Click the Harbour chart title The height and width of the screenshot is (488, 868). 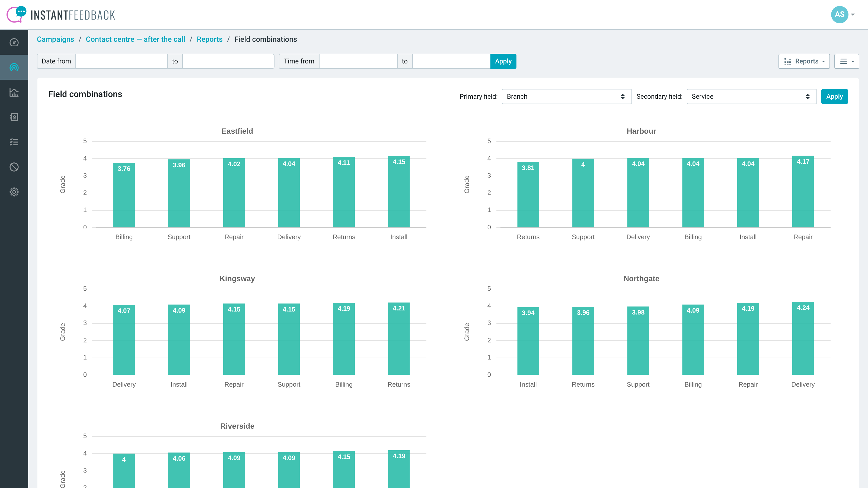tap(641, 131)
